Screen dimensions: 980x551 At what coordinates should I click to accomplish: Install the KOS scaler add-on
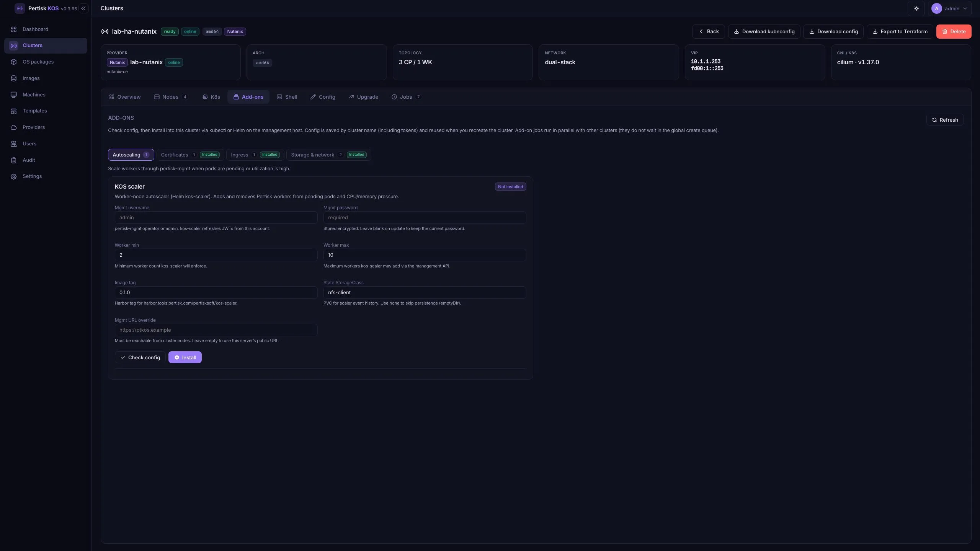(185, 357)
